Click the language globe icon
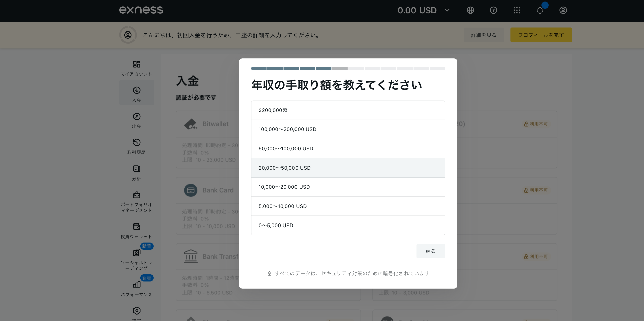 click(x=470, y=10)
